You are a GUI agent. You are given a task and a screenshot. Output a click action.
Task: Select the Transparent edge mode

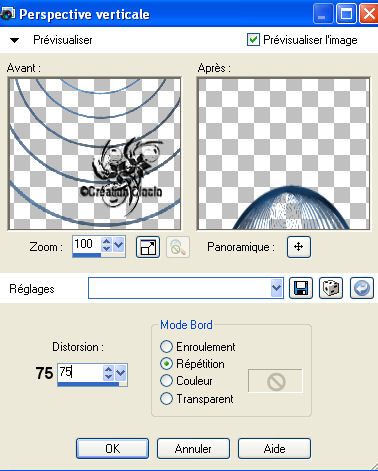click(166, 399)
